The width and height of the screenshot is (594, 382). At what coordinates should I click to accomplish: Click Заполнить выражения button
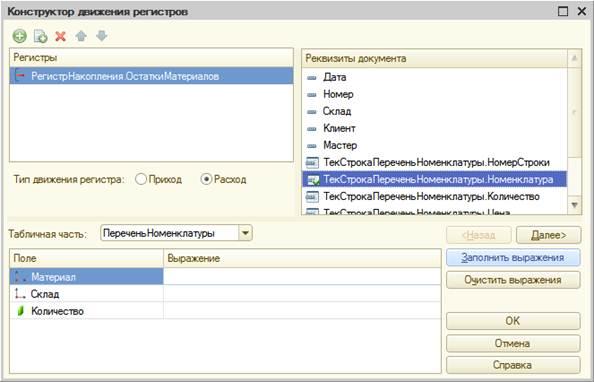tap(513, 258)
